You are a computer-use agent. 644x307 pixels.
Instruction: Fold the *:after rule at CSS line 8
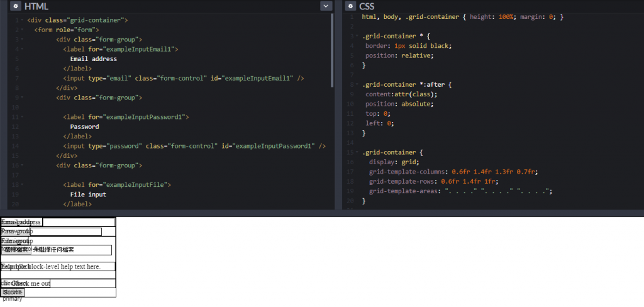pyautogui.click(x=357, y=85)
